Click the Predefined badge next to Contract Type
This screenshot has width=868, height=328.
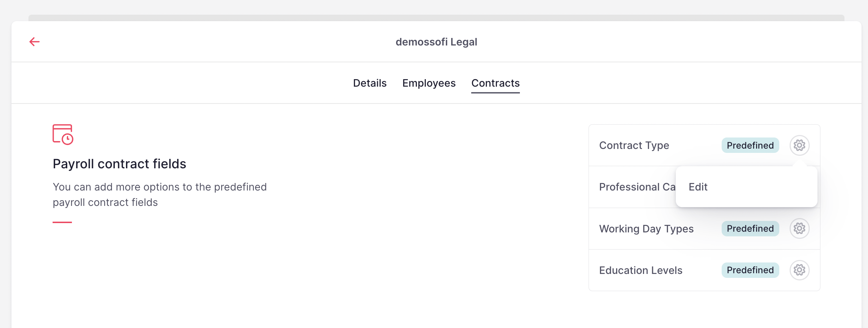[750, 145]
